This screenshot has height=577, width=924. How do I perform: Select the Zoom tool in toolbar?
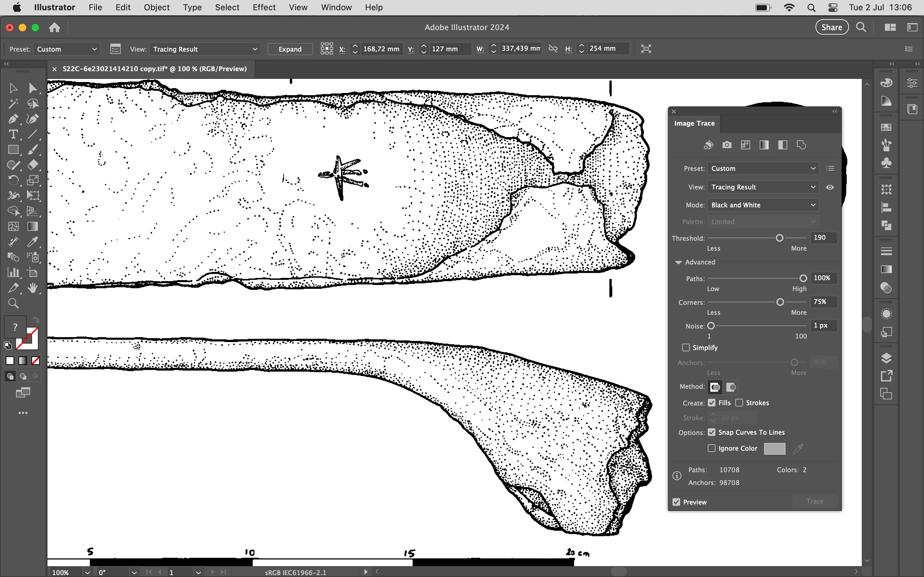(x=13, y=303)
